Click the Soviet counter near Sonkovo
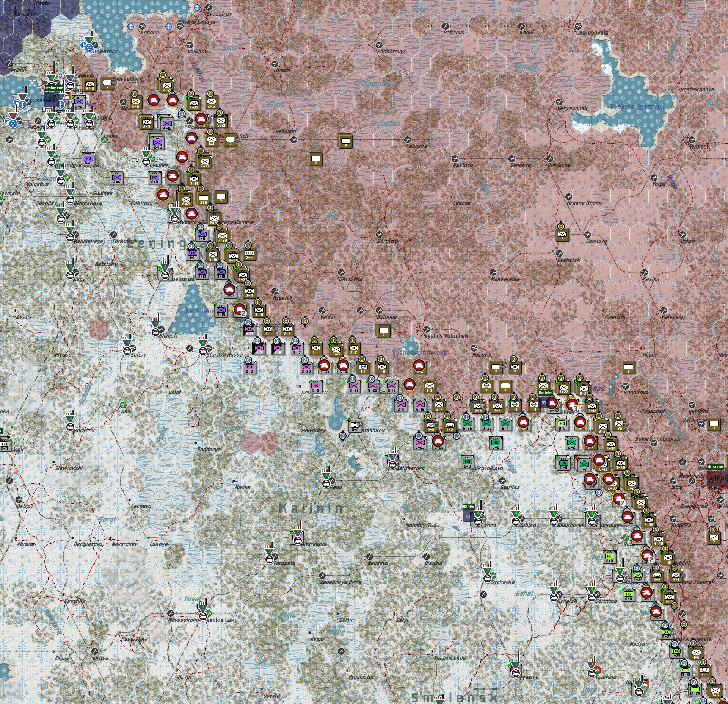The width and height of the screenshot is (728, 704). 562,235
